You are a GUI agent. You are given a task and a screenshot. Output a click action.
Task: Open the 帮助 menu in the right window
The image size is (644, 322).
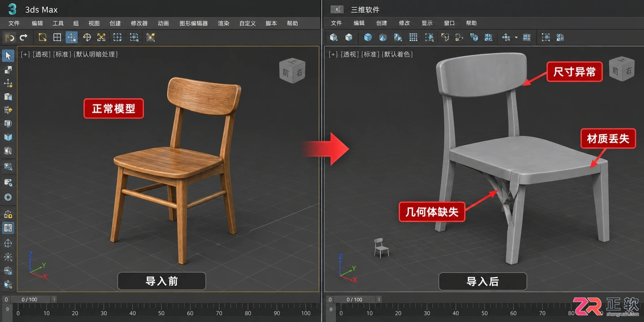pyautogui.click(x=471, y=23)
